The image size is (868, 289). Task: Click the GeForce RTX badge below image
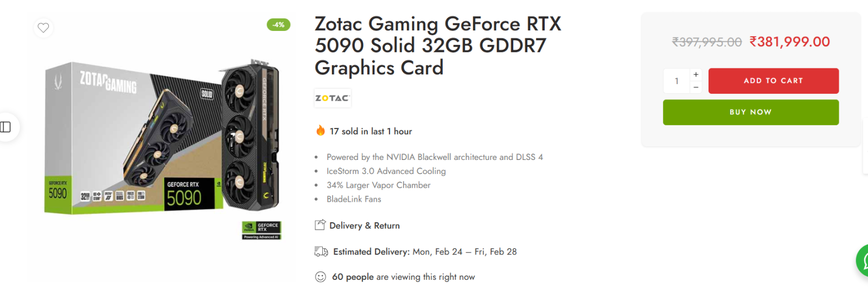tap(261, 230)
